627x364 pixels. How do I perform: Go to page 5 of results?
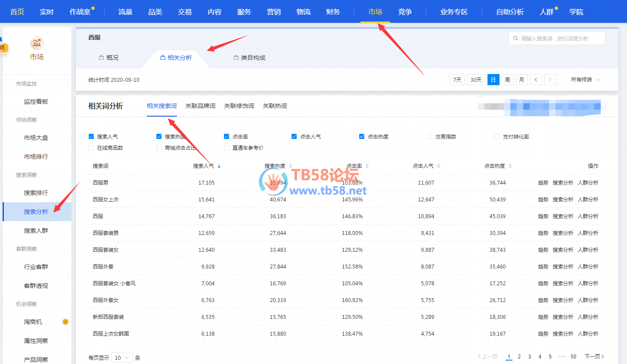tap(550, 357)
